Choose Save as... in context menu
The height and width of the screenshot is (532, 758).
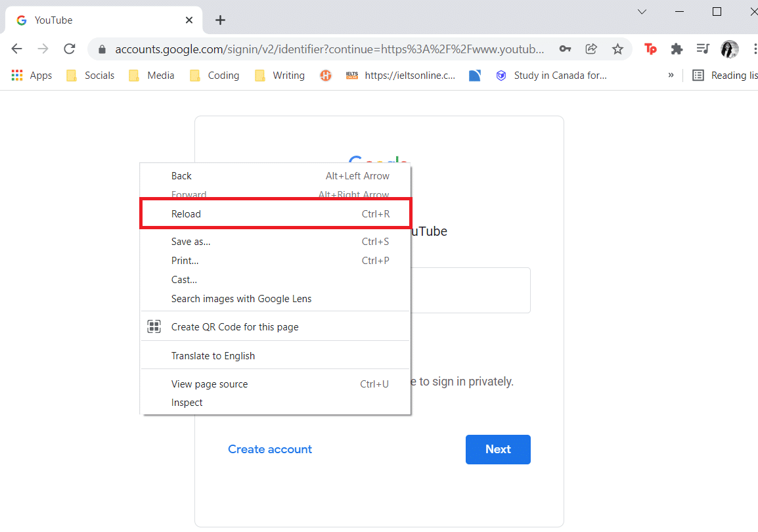tap(275, 242)
